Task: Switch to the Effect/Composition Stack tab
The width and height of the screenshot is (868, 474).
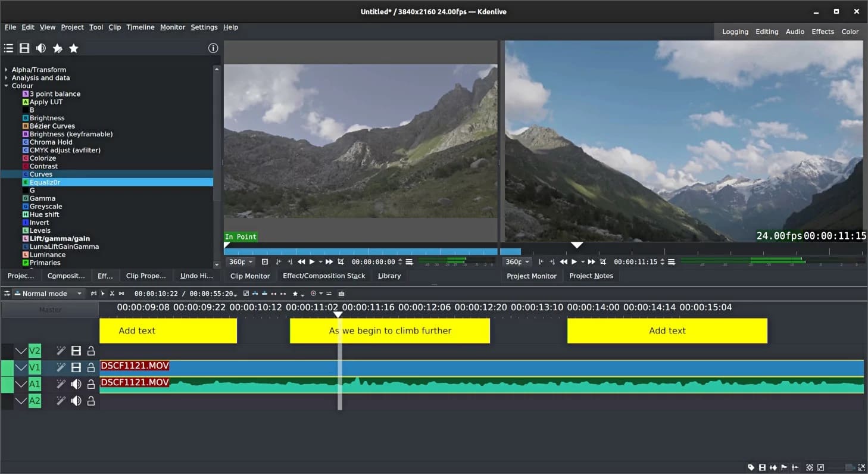Action: [324, 276]
